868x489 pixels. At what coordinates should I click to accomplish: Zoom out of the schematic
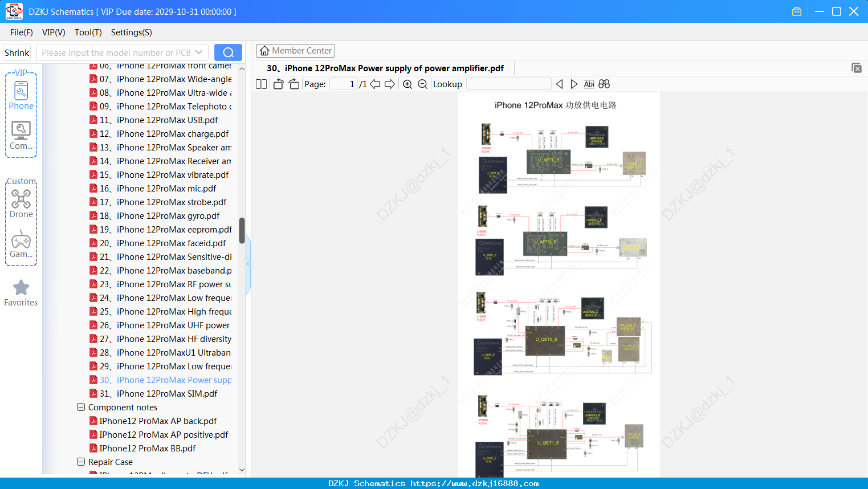point(422,84)
